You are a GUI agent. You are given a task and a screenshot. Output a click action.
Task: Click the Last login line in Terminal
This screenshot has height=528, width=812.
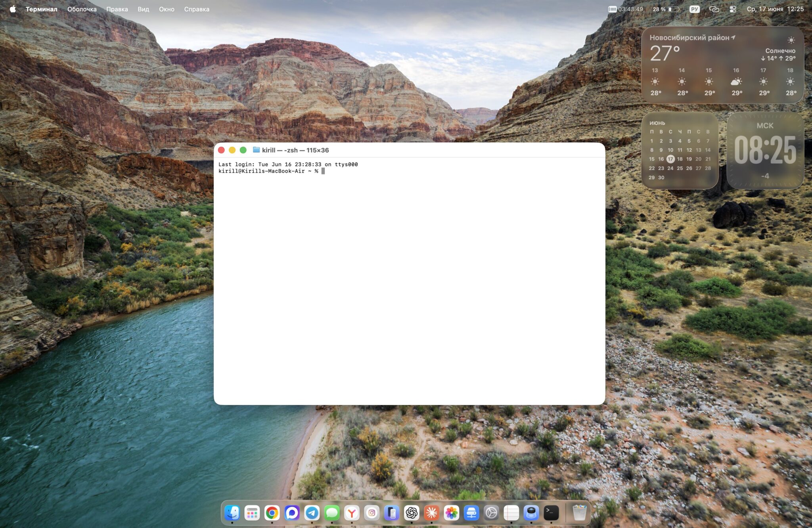[x=288, y=165]
